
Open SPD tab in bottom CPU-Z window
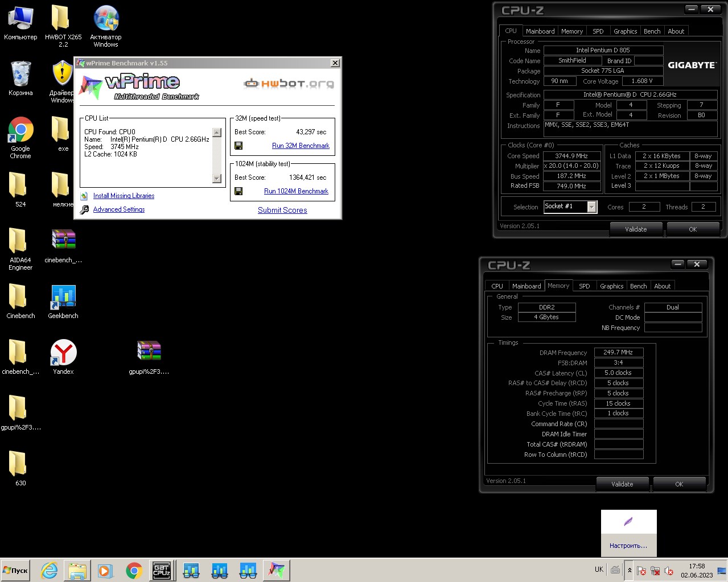(x=585, y=286)
